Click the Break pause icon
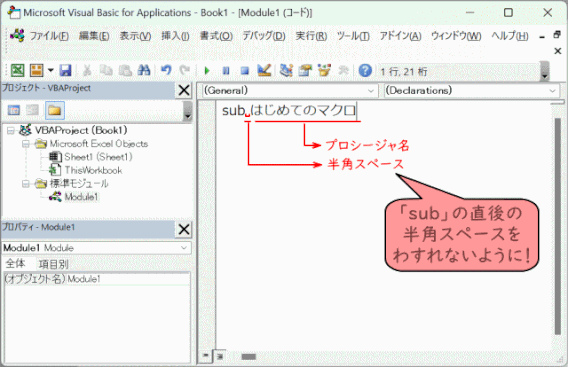 point(226,70)
